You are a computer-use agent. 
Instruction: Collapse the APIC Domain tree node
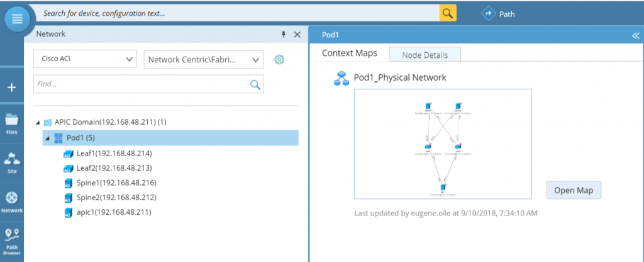38,123
